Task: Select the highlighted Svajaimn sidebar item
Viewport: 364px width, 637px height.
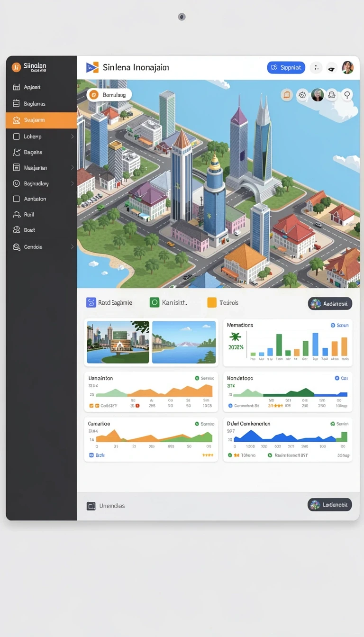Action: coord(41,120)
